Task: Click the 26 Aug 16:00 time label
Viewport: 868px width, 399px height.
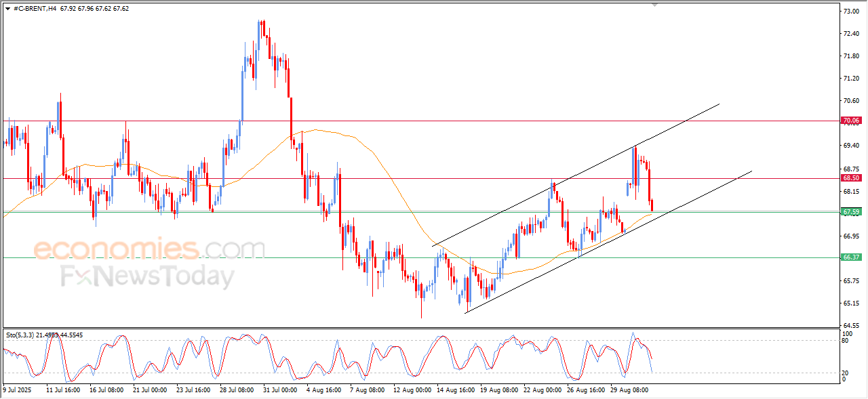Action: tap(586, 390)
